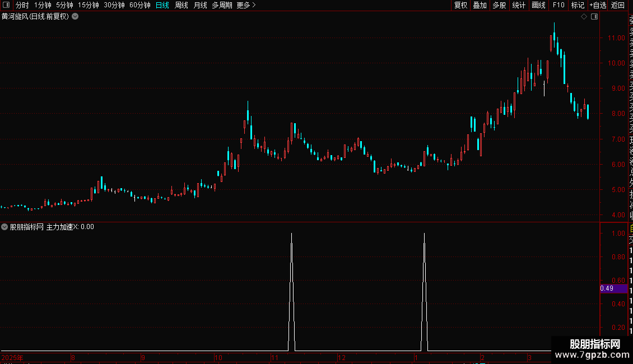Open 画线 drawing tools
The width and height of the screenshot is (633, 364).
(538, 5)
